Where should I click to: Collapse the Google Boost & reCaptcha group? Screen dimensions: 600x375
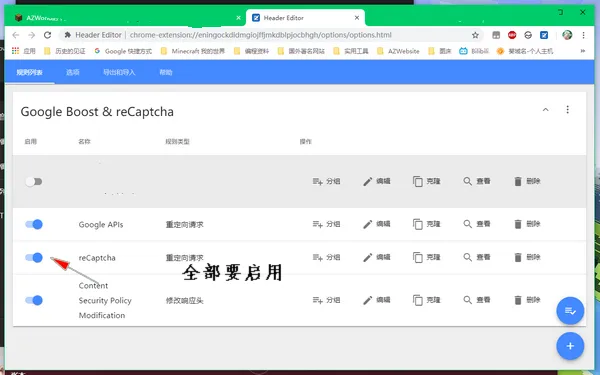click(x=546, y=110)
